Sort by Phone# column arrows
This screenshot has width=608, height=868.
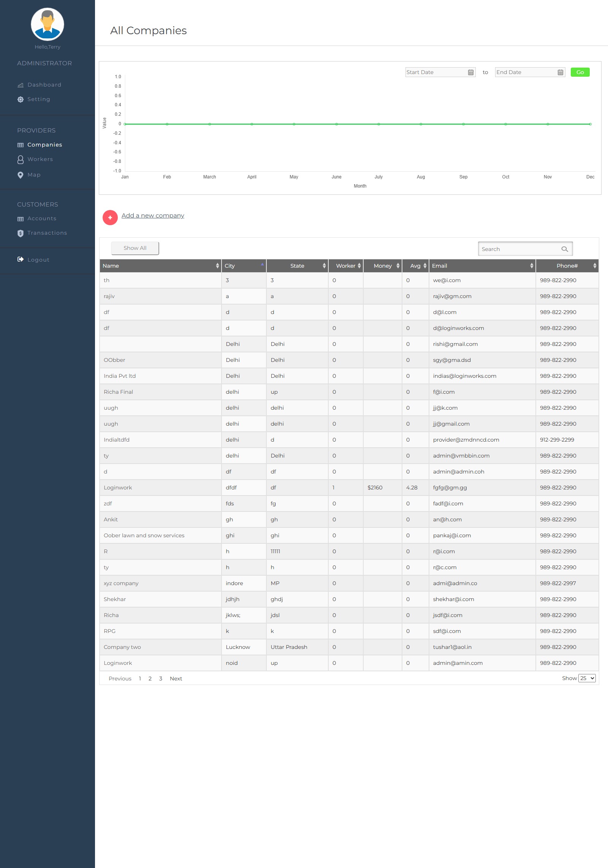pos(595,266)
